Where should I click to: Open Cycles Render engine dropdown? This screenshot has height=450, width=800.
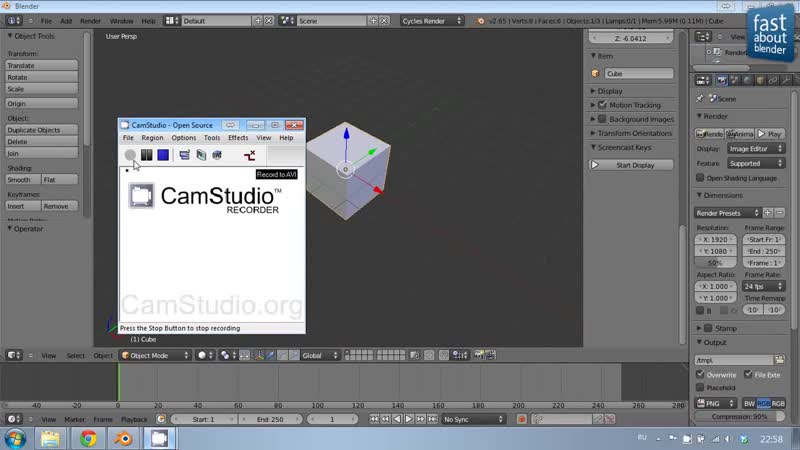click(x=432, y=20)
